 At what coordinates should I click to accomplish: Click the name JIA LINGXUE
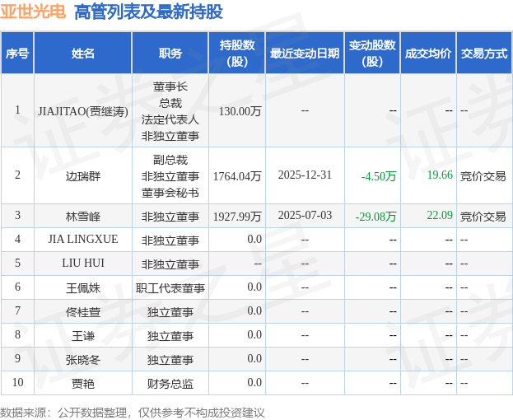tap(83, 239)
